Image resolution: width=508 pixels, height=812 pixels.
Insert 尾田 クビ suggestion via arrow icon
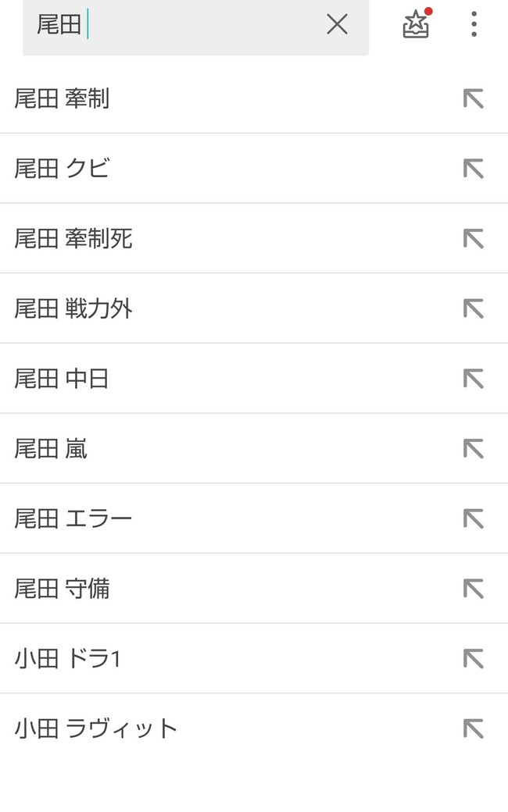click(474, 169)
